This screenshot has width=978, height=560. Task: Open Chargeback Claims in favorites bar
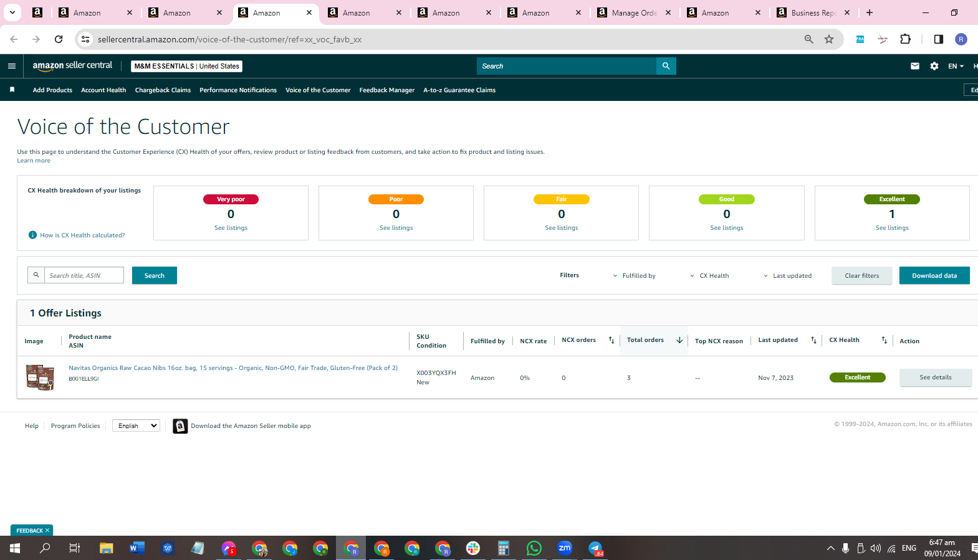coord(163,90)
